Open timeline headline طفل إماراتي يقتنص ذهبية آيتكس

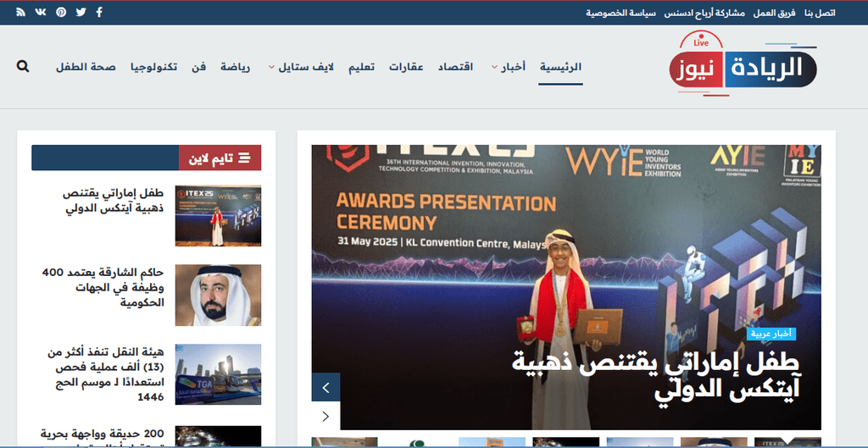click(x=113, y=201)
